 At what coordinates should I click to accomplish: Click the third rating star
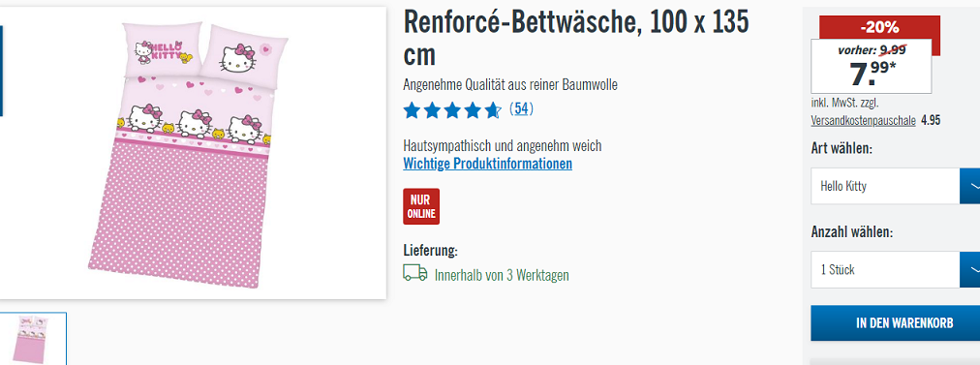(452, 110)
